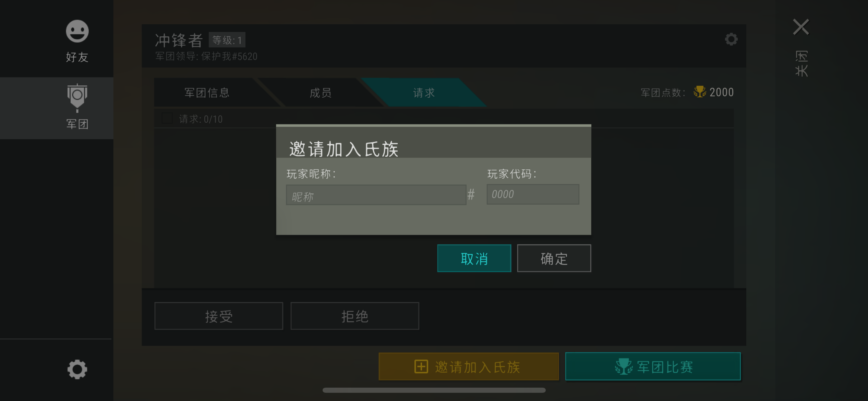Switch to the 成员 tab
Image resolution: width=868 pixels, height=401 pixels.
[x=321, y=93]
